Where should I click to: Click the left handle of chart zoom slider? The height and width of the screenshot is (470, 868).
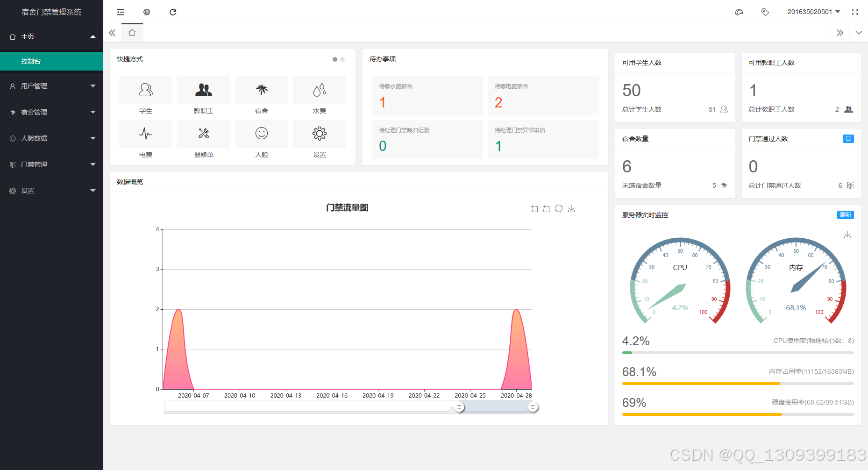460,407
